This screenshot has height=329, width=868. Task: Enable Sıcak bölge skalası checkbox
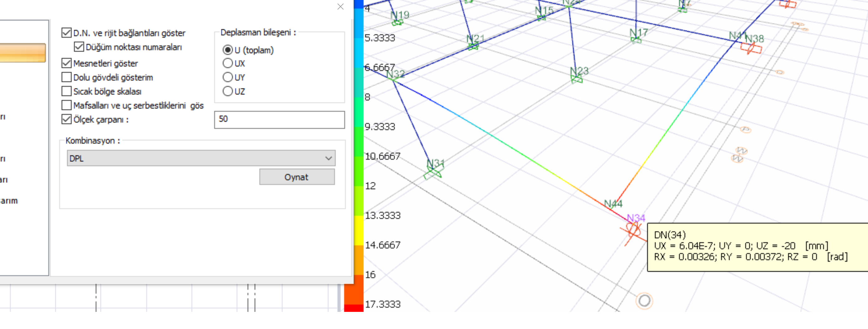pyautogui.click(x=66, y=91)
